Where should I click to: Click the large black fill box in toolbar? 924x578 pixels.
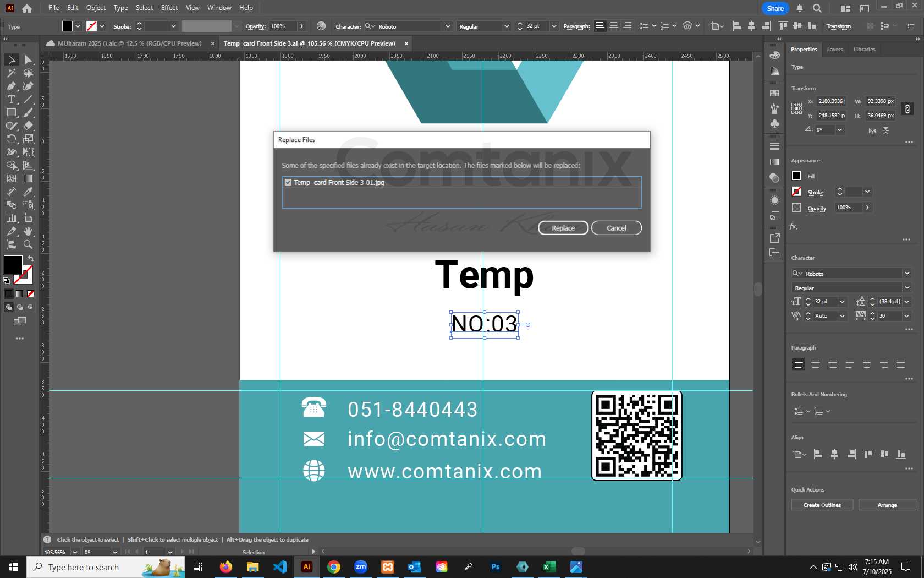pos(13,264)
